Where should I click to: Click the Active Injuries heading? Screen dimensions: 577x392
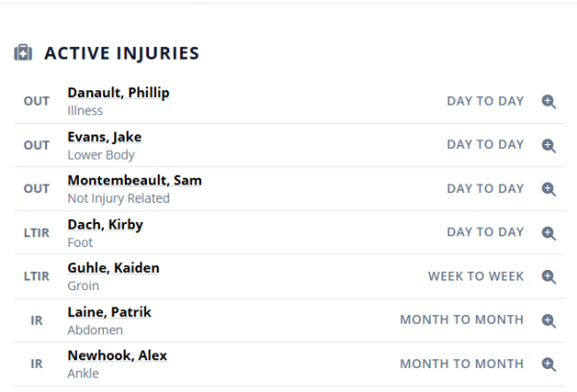tap(122, 53)
